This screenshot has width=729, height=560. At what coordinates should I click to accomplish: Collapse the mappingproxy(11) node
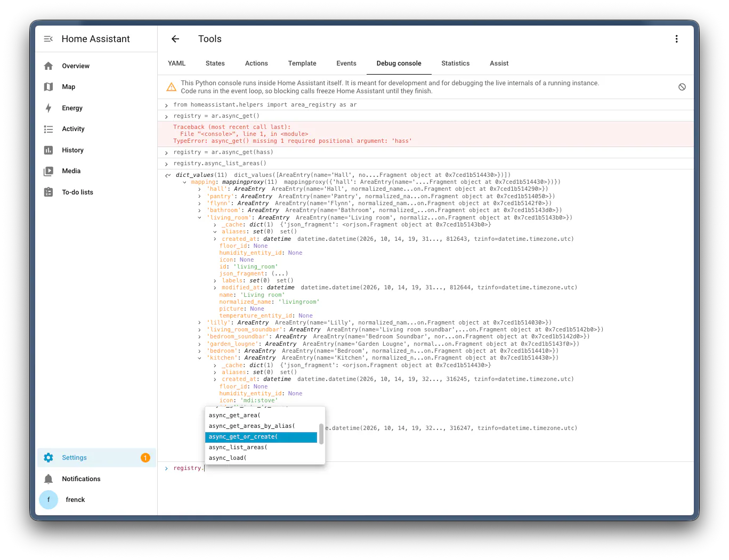pos(185,182)
